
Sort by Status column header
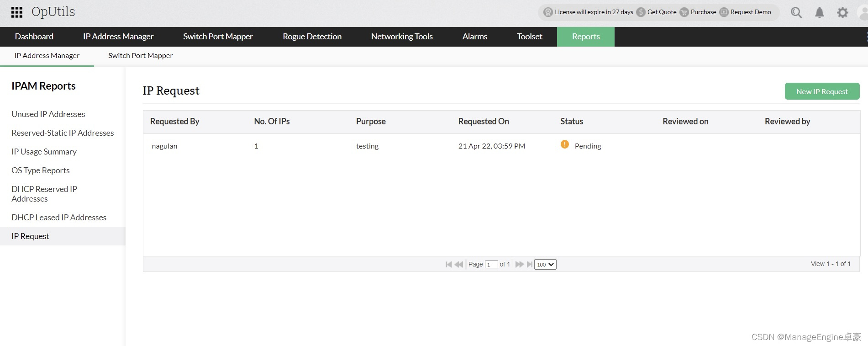[x=572, y=122]
